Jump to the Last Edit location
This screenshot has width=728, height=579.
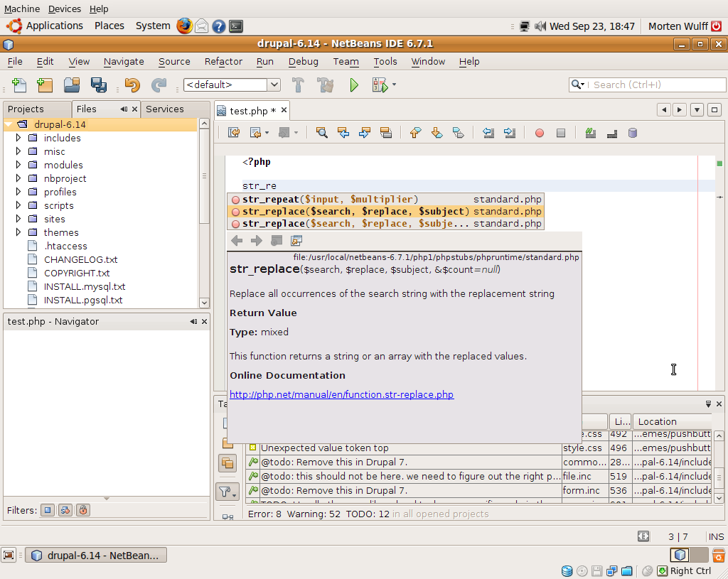tap(233, 133)
